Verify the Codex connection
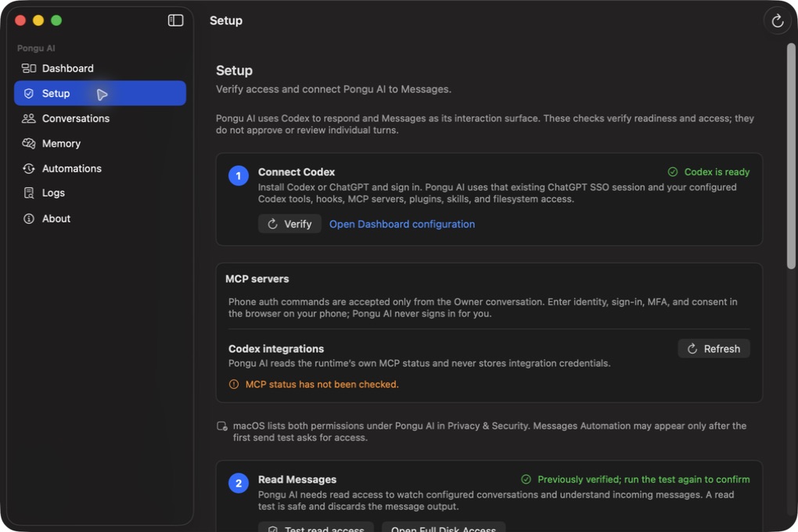Image resolution: width=798 pixels, height=532 pixels. click(289, 224)
